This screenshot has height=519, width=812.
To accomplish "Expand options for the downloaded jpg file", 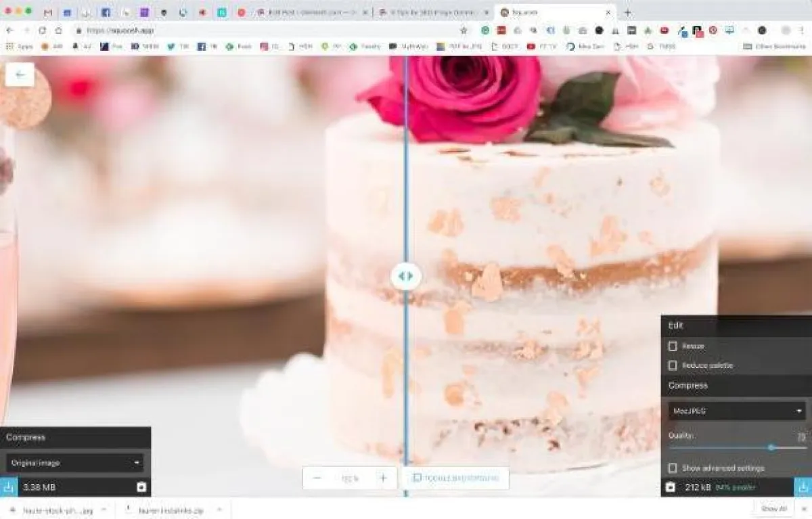I will pos(103,510).
